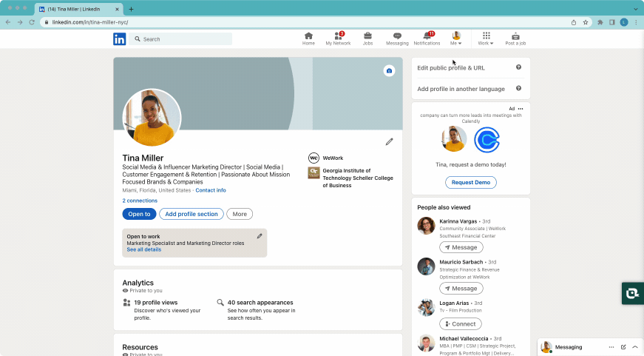644x356 pixels.
Task: Open the 2 connections link
Action: [140, 201]
